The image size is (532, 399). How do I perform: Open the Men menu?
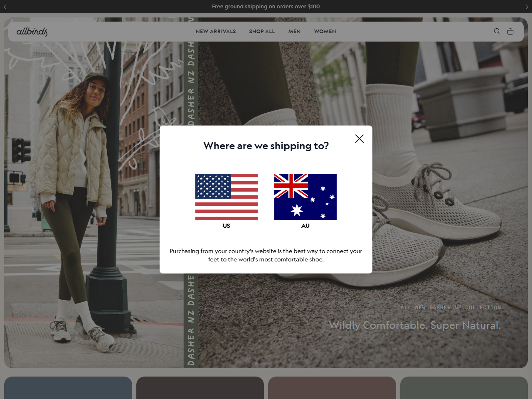point(294,31)
